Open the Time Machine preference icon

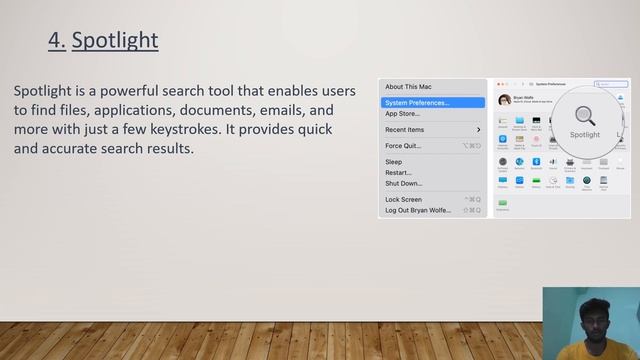click(x=587, y=180)
